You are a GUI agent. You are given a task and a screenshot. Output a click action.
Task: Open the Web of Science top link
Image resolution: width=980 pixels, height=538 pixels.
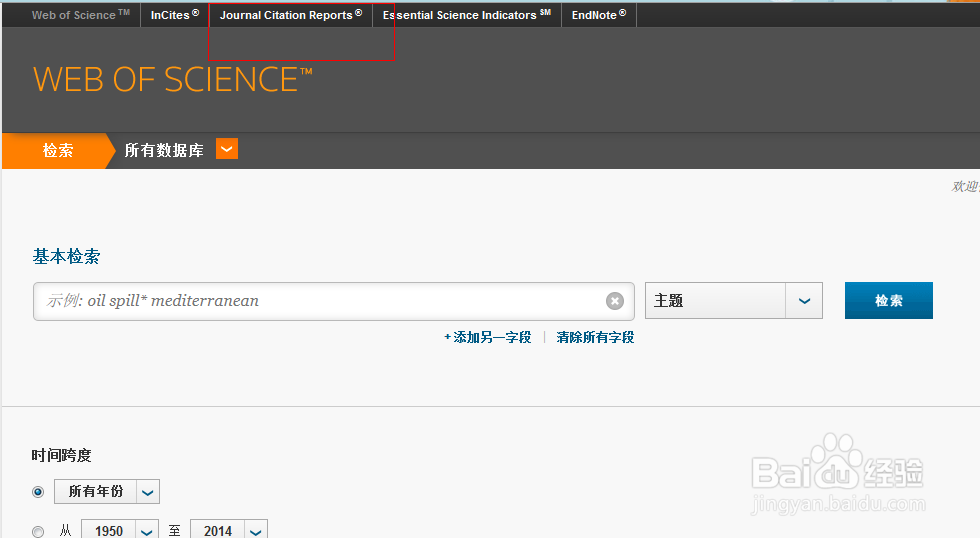(x=81, y=14)
